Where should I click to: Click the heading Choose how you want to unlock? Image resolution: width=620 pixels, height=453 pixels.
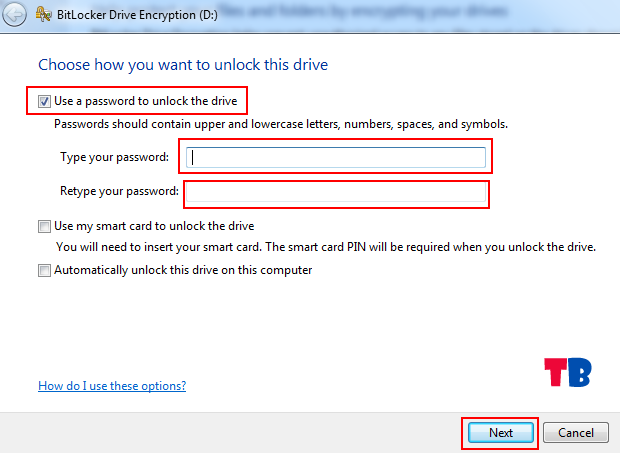[x=183, y=65]
